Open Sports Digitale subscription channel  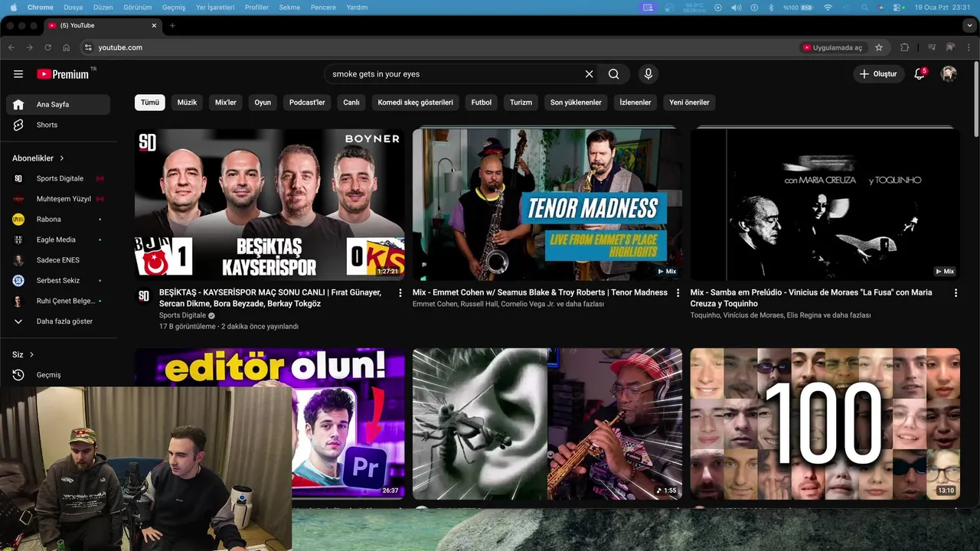coord(58,178)
